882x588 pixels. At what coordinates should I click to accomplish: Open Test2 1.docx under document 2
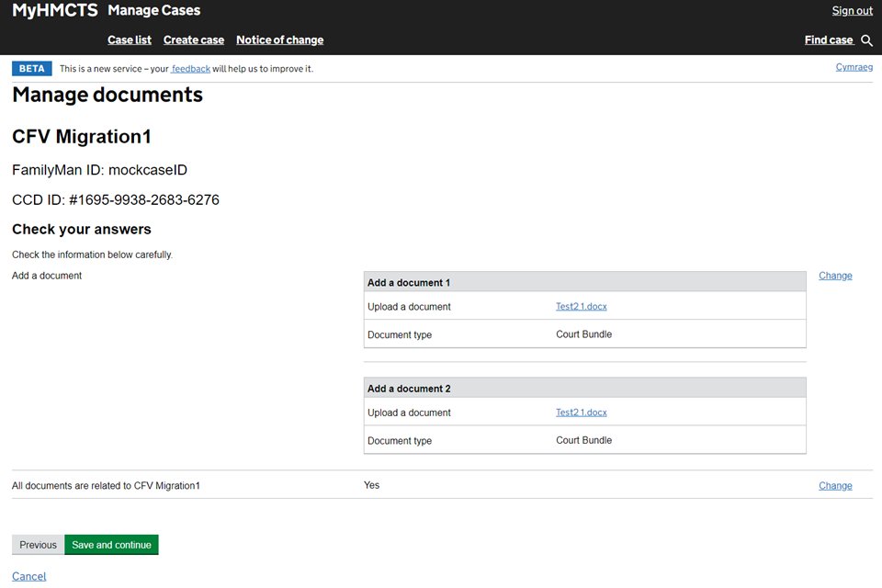point(581,413)
